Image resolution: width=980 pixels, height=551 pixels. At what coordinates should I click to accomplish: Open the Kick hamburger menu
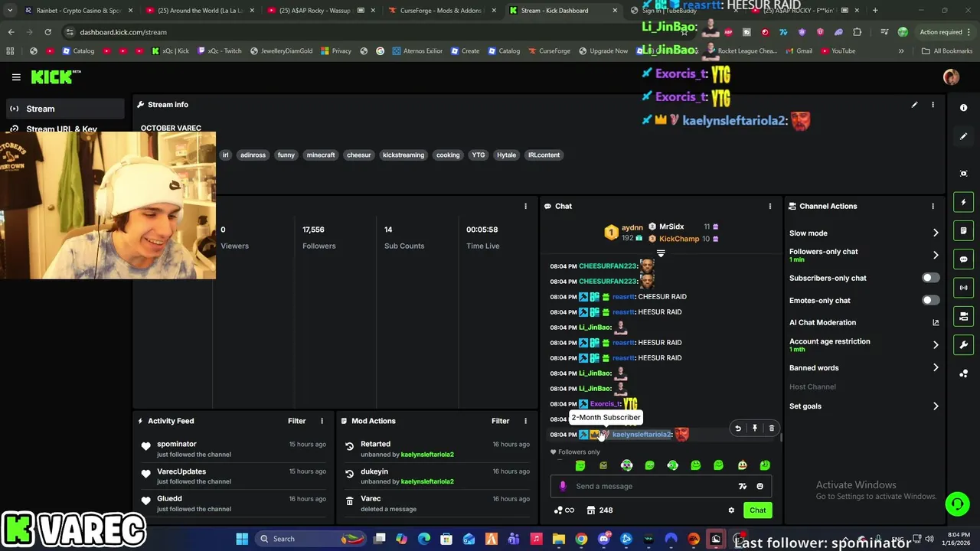coord(16,77)
